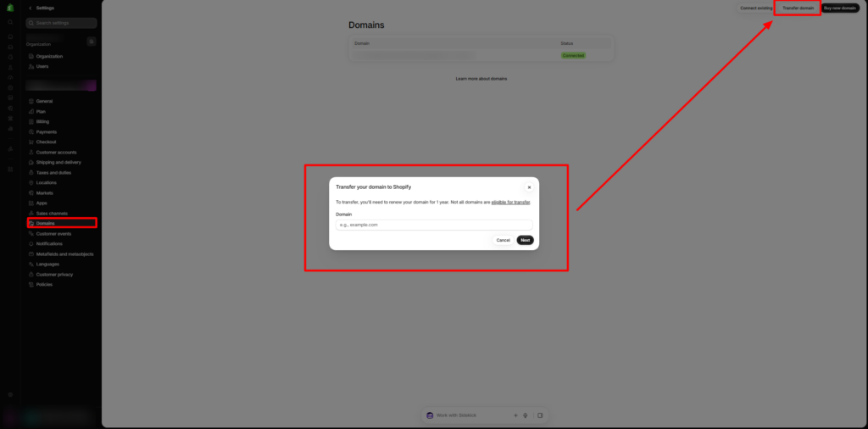Open Metafields and metaobjects settings

[x=64, y=254]
